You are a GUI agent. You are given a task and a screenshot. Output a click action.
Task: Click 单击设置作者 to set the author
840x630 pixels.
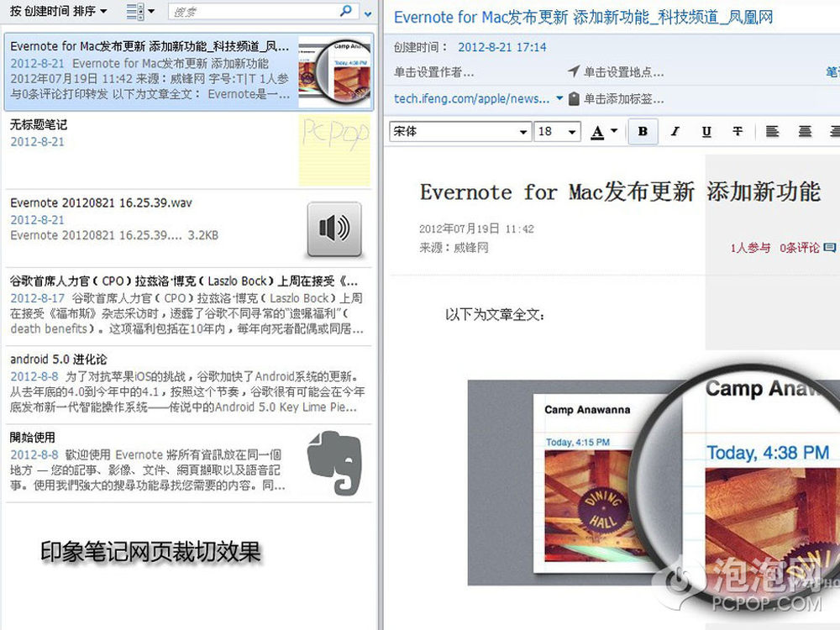point(434,72)
